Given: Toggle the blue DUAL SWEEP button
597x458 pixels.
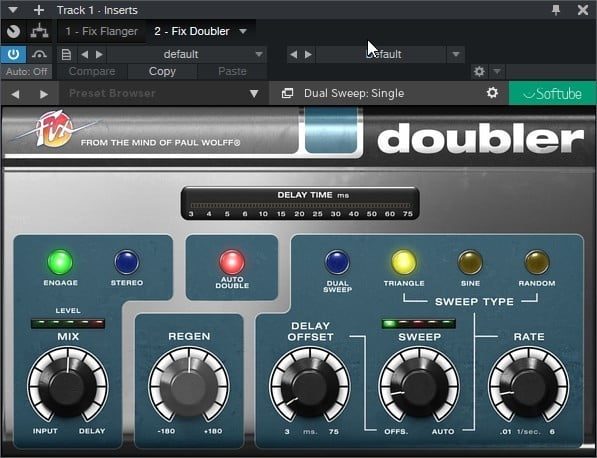Looking at the screenshot, I should [337, 262].
